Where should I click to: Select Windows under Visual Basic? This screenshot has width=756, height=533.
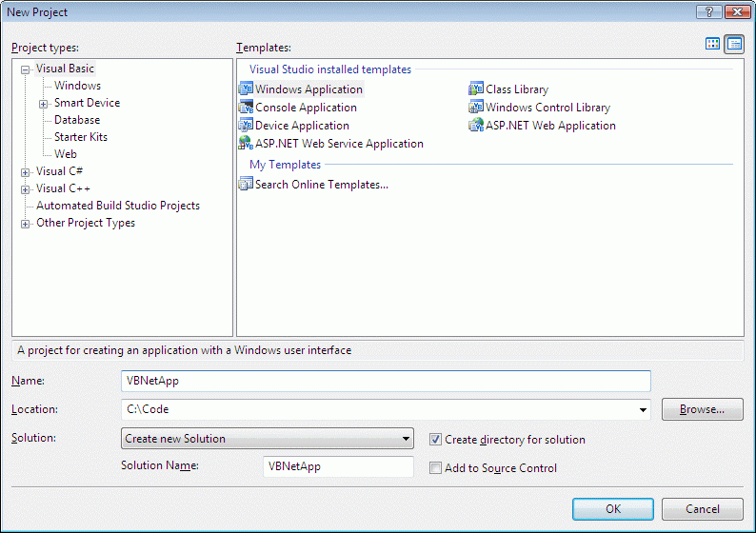(x=78, y=86)
